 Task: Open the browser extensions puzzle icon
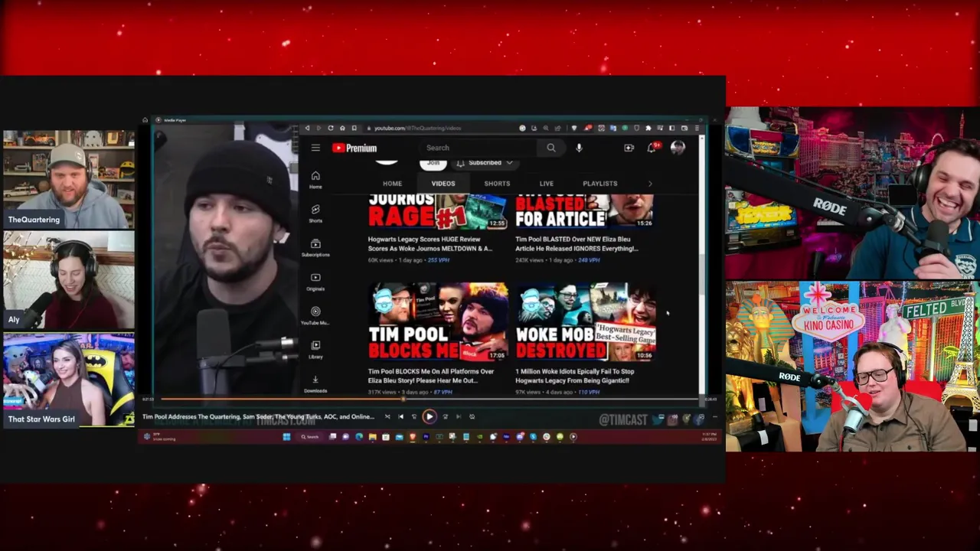click(648, 128)
